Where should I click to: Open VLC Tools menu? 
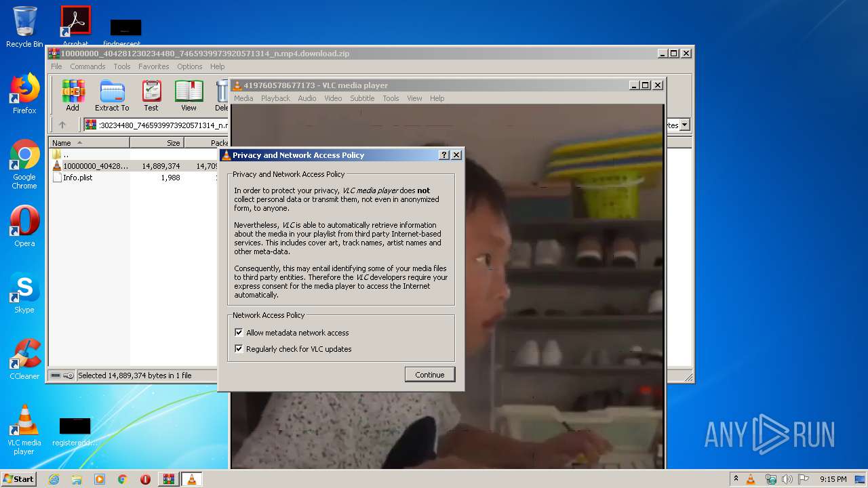[391, 98]
